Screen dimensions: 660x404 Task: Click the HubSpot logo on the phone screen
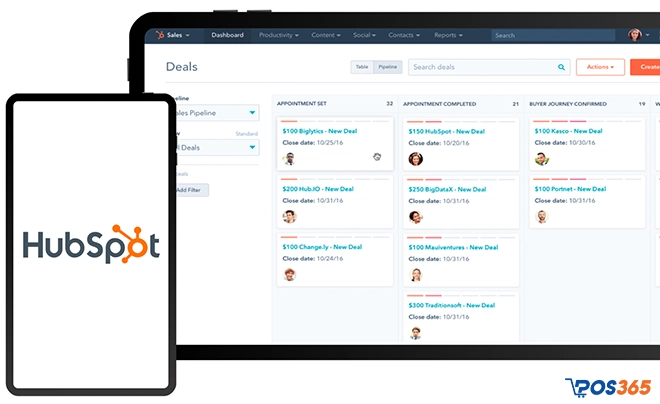point(91,244)
